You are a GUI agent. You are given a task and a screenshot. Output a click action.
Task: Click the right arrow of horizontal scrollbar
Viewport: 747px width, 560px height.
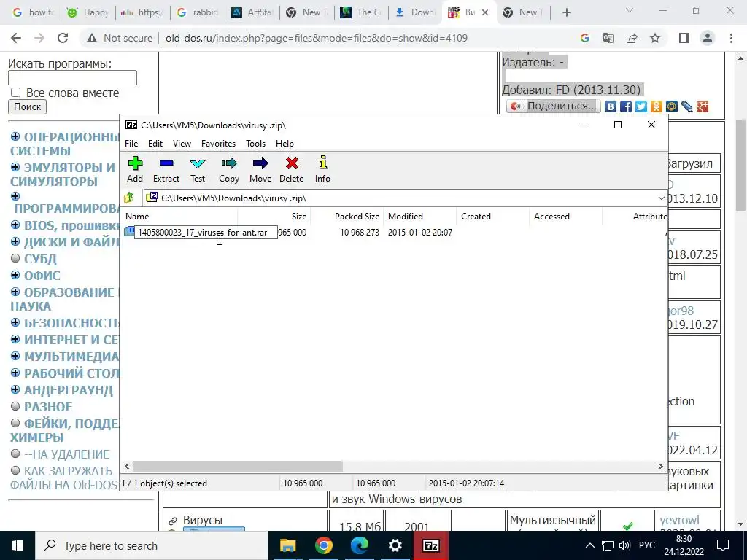tap(660, 466)
